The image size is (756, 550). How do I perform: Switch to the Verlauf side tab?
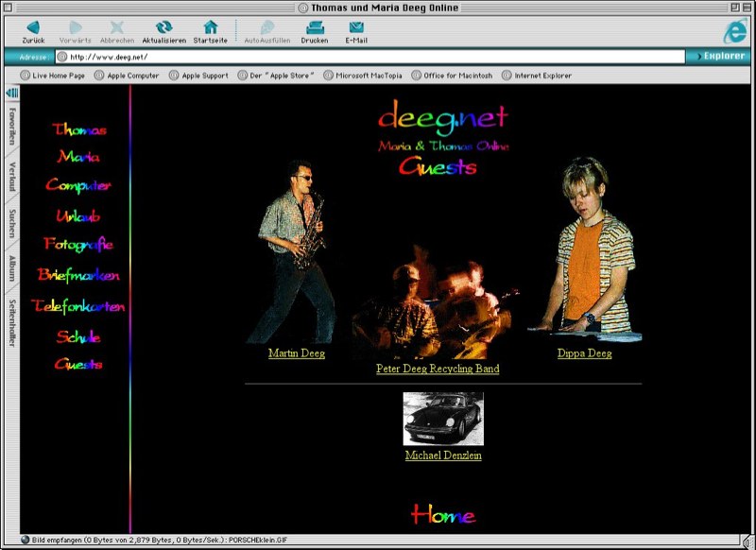click(x=12, y=177)
